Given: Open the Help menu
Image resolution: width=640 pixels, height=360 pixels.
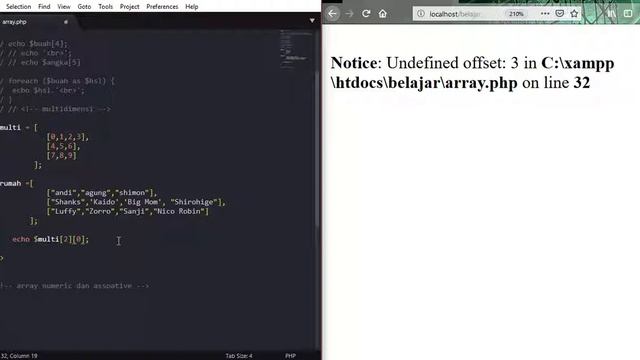Looking at the screenshot, I should click(x=191, y=7).
